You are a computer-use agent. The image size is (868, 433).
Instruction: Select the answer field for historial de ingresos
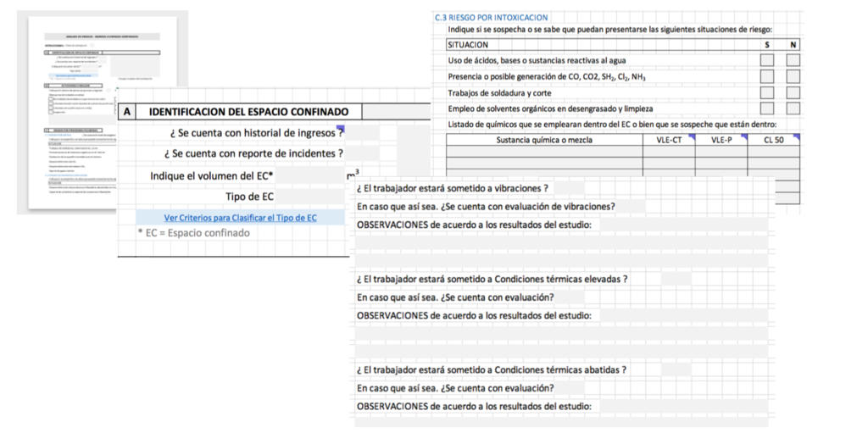point(362,133)
